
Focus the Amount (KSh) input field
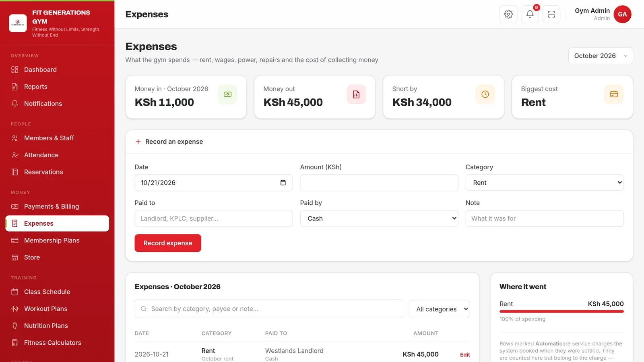pos(379,183)
